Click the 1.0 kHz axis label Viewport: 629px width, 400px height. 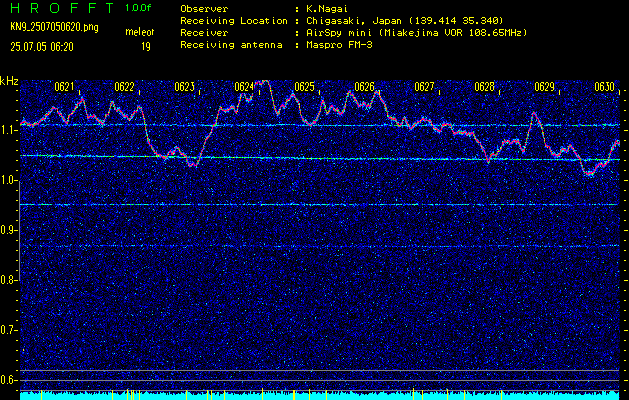coord(8,180)
